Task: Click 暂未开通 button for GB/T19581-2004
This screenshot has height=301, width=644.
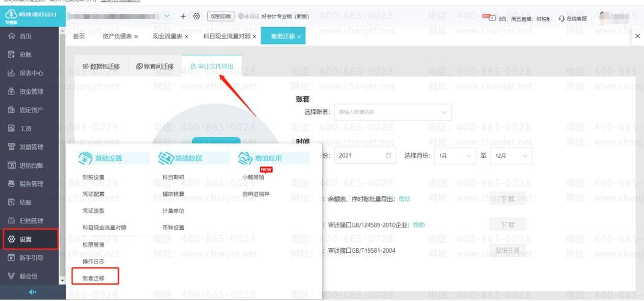Action: click(507, 250)
